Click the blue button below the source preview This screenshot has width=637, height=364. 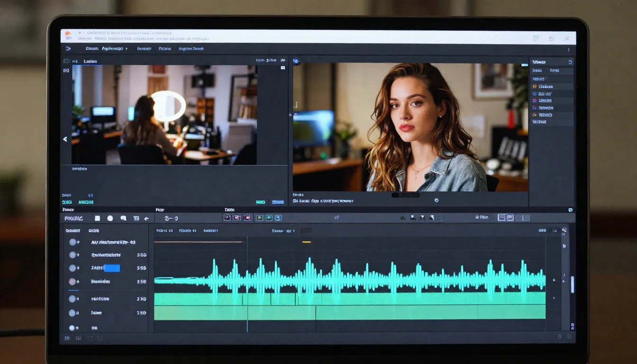(x=277, y=202)
